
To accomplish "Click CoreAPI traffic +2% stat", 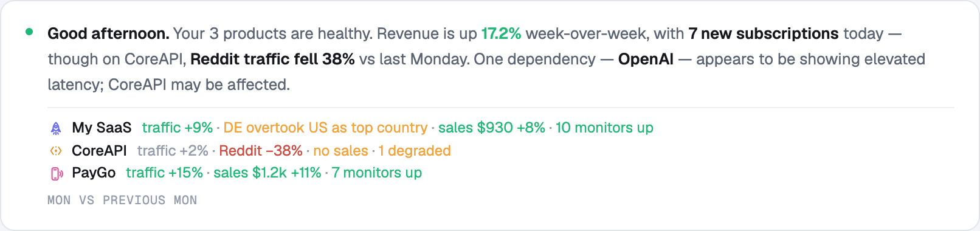I will coord(173,151).
